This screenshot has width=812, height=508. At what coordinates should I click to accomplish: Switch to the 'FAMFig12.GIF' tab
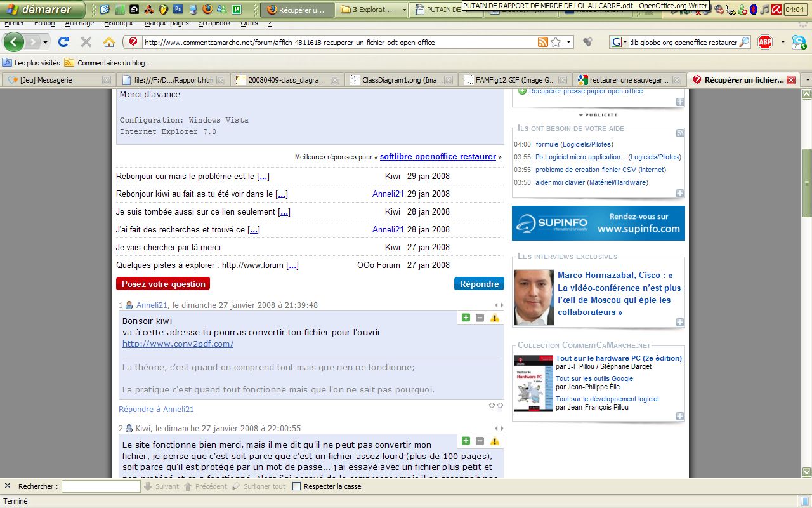[x=514, y=80]
